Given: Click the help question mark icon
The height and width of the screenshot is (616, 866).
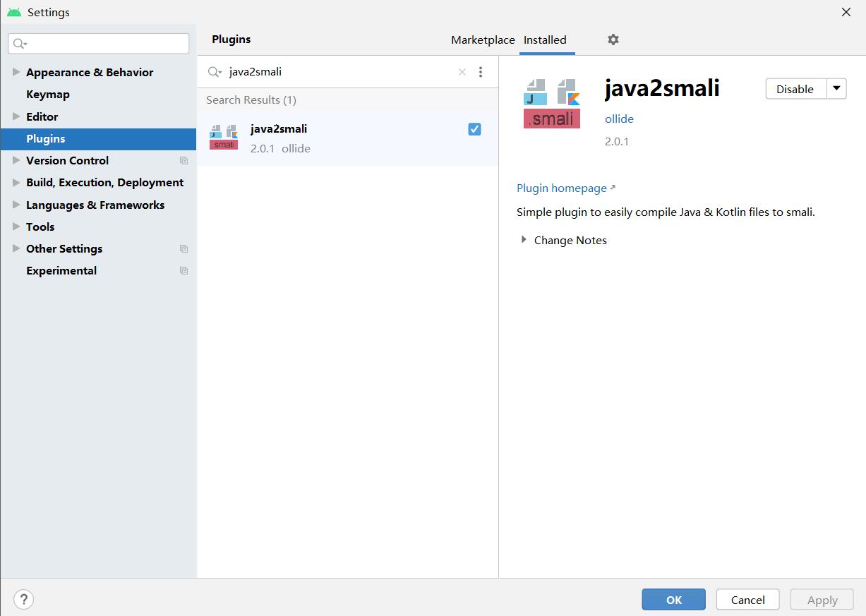Looking at the screenshot, I should tap(23, 600).
